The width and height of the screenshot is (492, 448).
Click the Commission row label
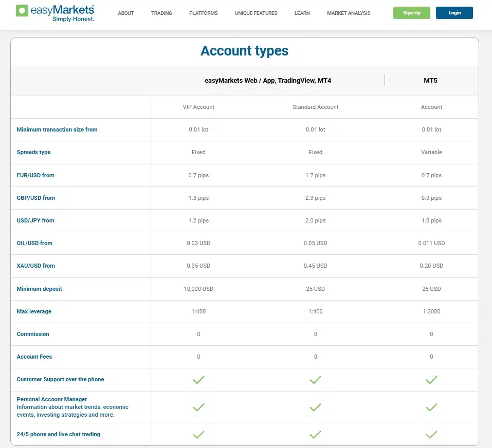coord(33,334)
